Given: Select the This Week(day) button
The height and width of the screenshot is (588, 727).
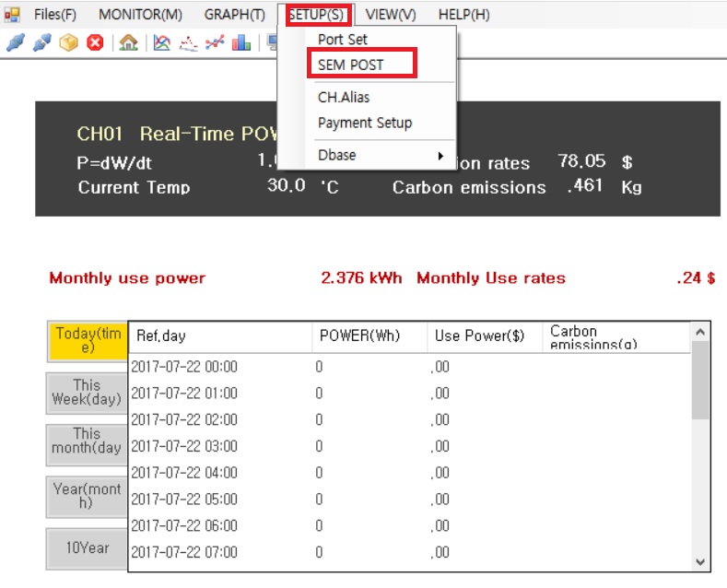Looking at the screenshot, I should pos(88,393).
